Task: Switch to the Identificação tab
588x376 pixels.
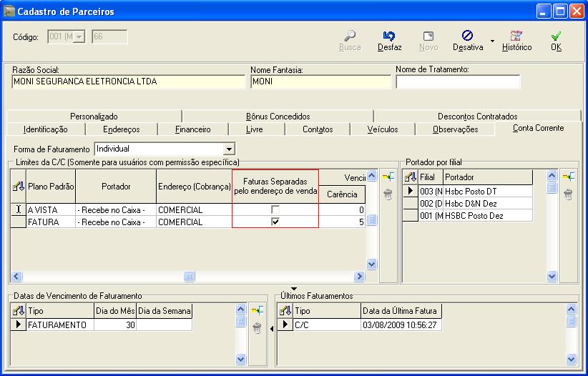Action: (x=46, y=129)
